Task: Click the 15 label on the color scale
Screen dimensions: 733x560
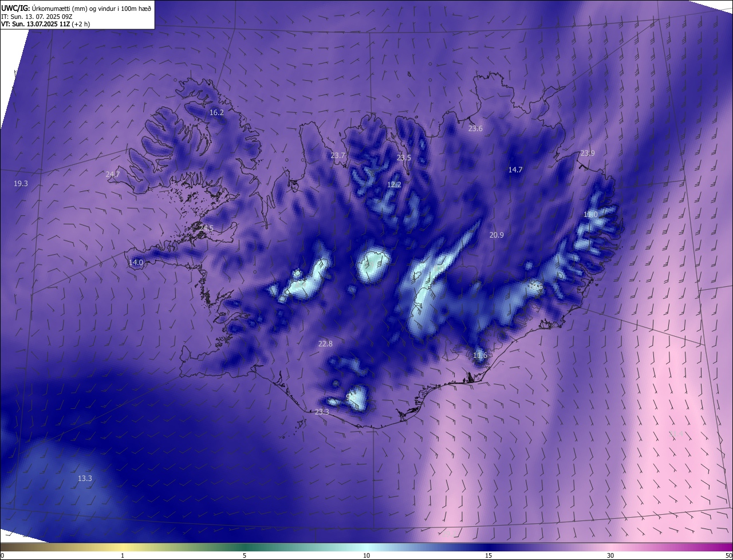Action: pyautogui.click(x=488, y=555)
